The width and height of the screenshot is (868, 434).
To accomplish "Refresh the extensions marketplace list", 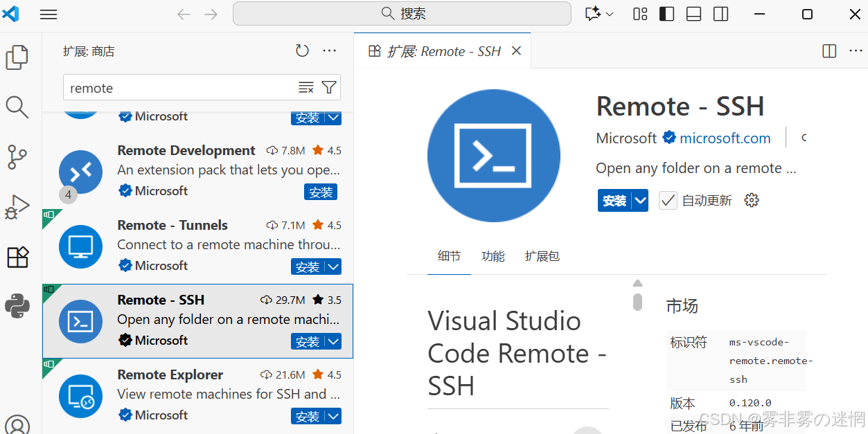I will coord(302,51).
